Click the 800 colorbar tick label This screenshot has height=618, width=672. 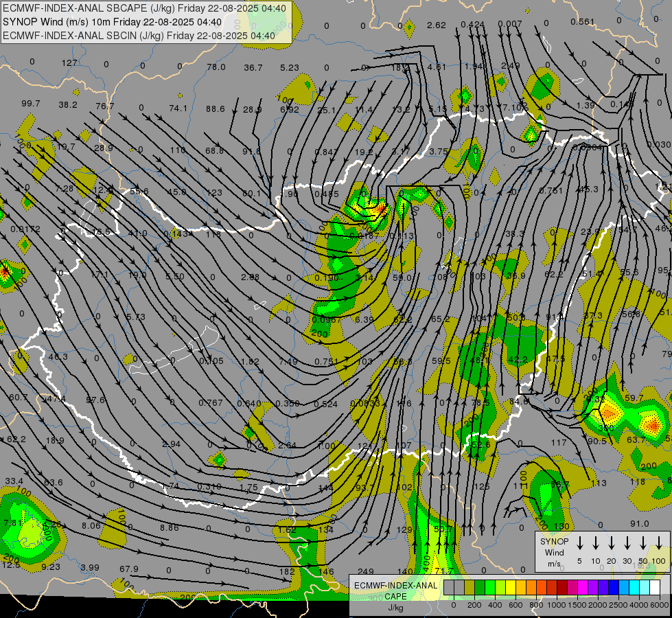point(535,605)
